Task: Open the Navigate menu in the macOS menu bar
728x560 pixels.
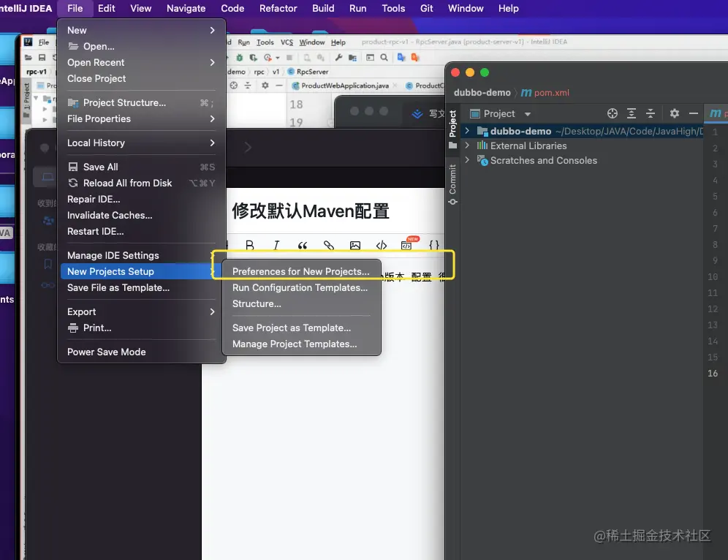Action: point(186,8)
